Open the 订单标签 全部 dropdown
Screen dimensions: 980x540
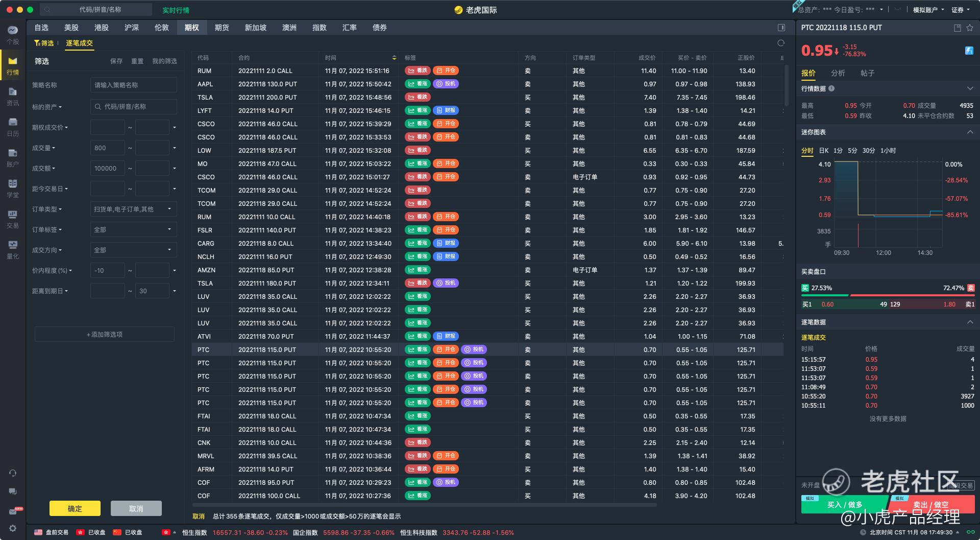[x=134, y=229]
